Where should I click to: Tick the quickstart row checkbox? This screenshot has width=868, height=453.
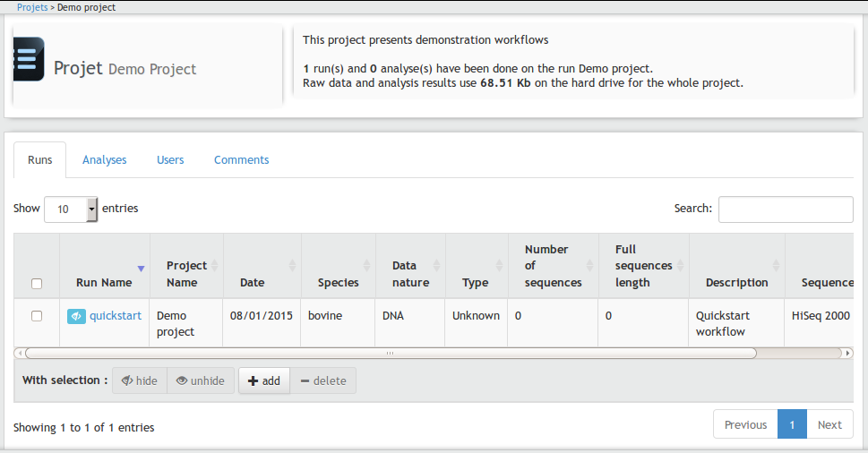37,316
